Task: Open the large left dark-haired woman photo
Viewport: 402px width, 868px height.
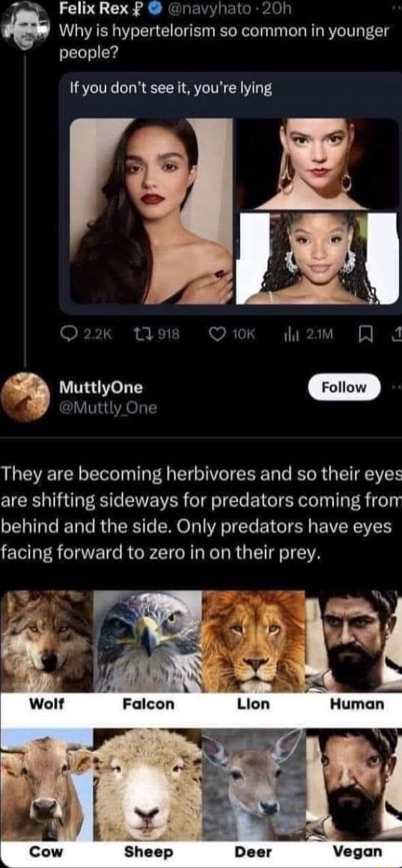Action: coord(151,211)
